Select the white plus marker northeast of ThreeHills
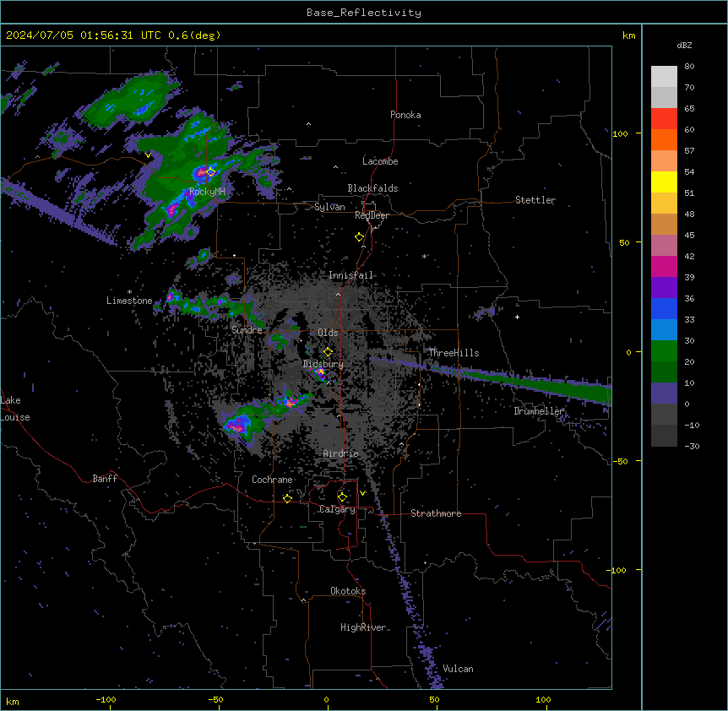The width and height of the screenshot is (728, 711). tap(517, 317)
